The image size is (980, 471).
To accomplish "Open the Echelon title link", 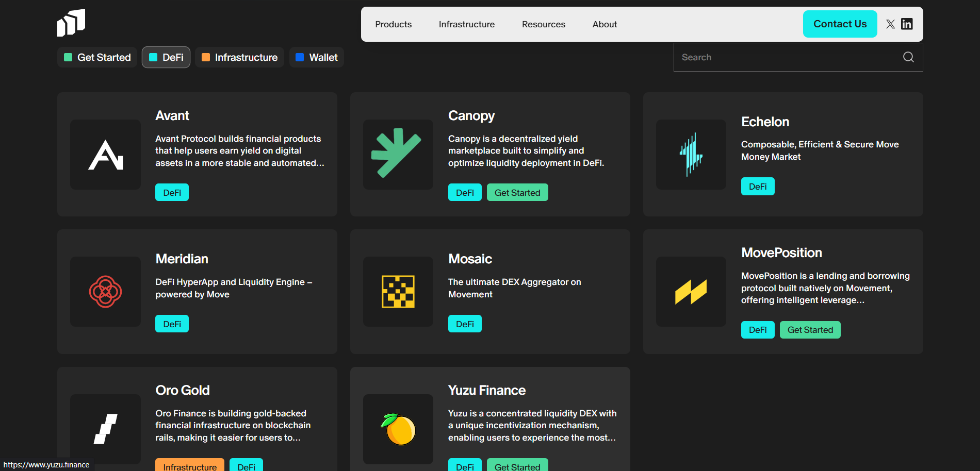I will click(765, 122).
